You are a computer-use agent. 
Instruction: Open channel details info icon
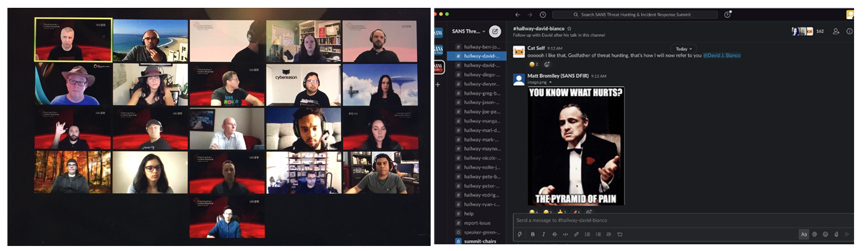coord(849,31)
